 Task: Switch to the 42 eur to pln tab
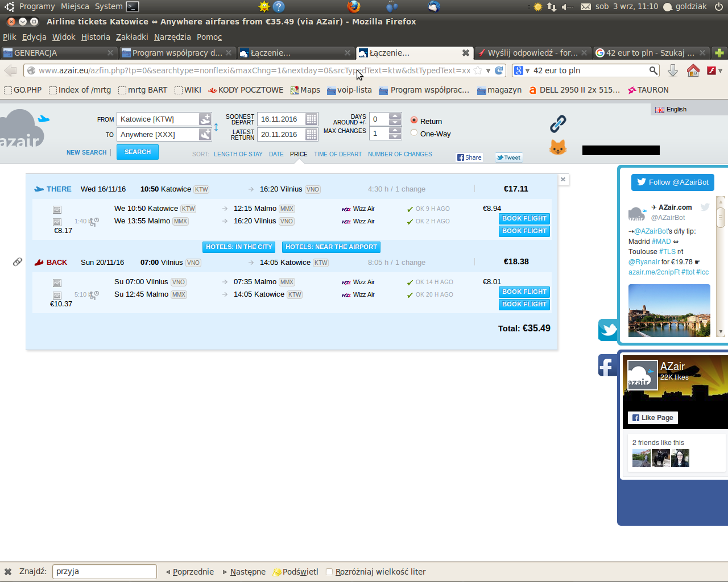(651, 53)
